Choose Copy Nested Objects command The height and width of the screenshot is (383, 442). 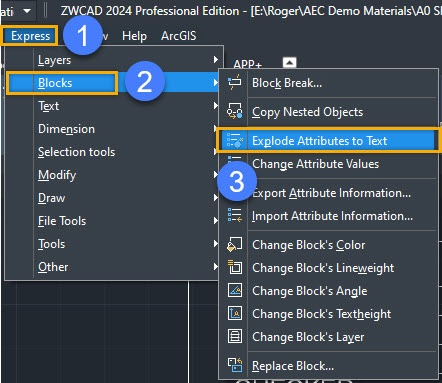[328, 112]
